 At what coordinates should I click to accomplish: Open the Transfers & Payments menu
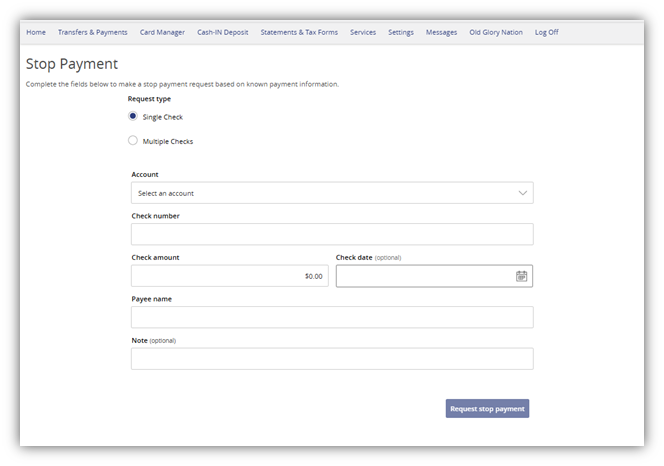pyautogui.click(x=92, y=32)
